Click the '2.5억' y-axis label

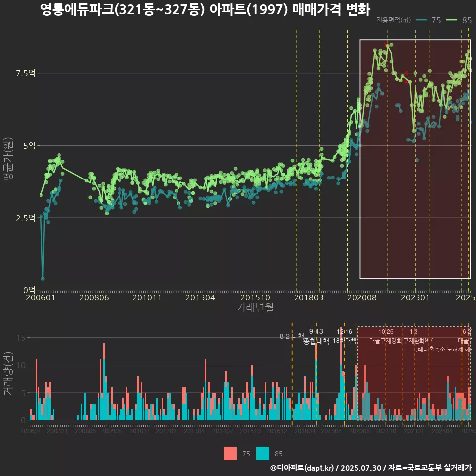pos(25,218)
